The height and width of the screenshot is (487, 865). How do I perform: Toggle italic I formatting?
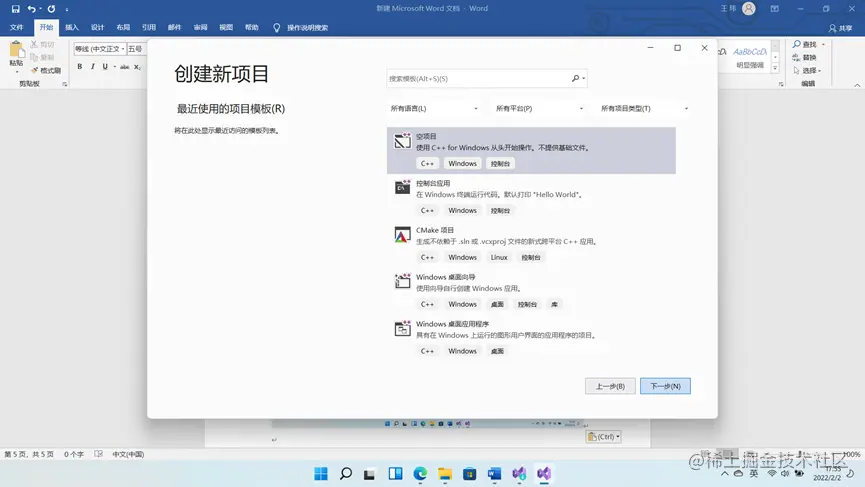93,66
